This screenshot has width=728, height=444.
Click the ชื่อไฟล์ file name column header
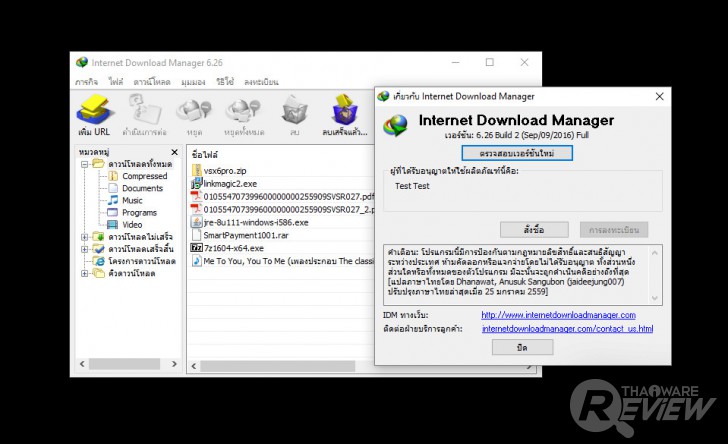click(x=205, y=155)
